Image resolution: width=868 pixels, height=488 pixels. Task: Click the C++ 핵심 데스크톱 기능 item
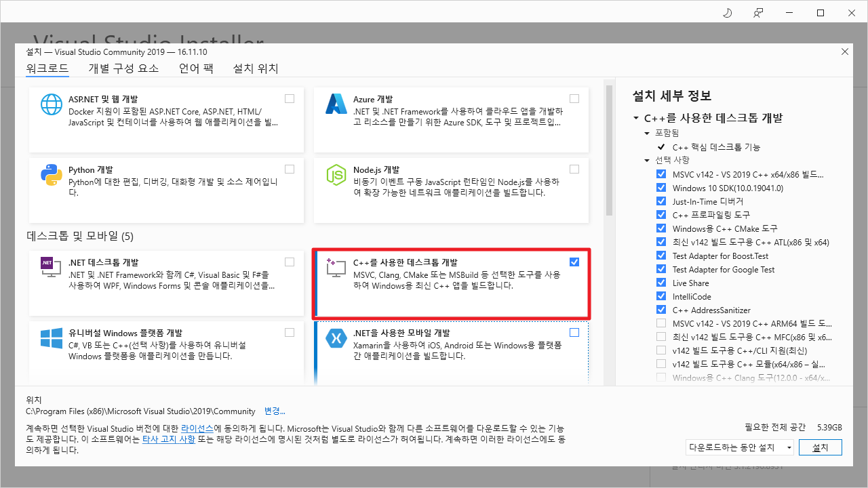pos(716,147)
